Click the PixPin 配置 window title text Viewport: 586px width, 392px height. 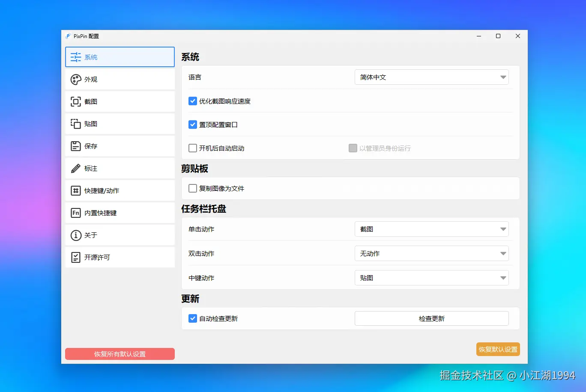(86, 36)
